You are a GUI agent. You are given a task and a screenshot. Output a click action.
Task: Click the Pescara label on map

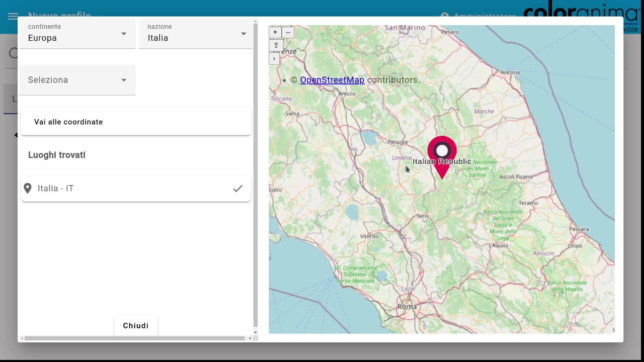coord(579,229)
